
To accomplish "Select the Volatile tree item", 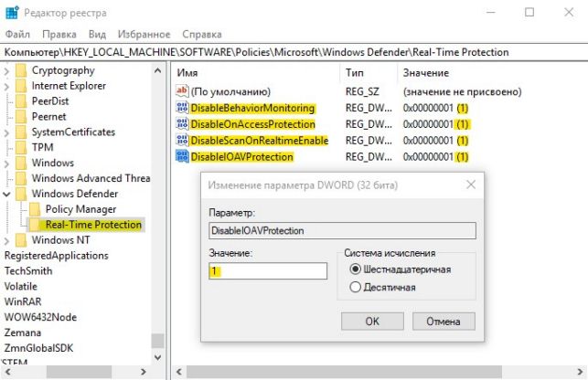I will (x=21, y=286).
